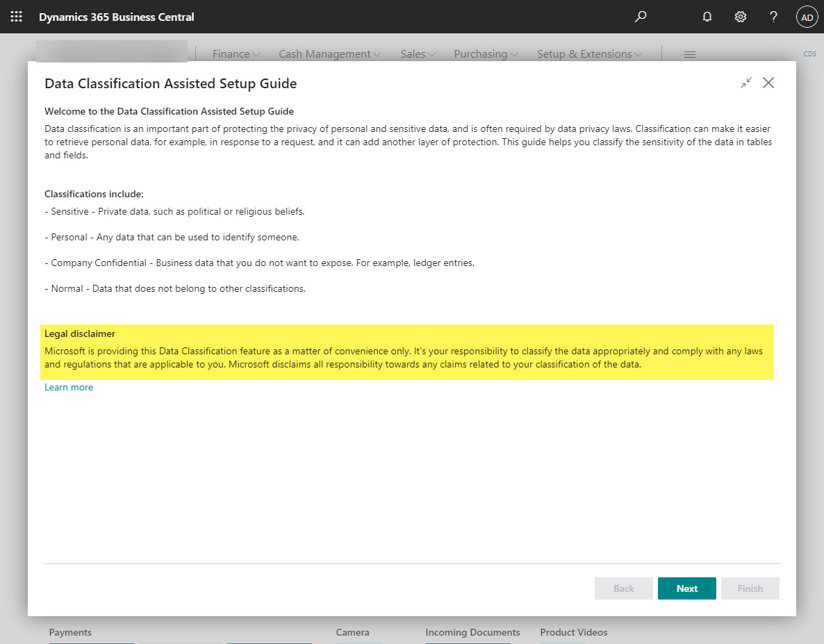
Task: Collapse the dialog with the shrink arrows icon
Action: pyautogui.click(x=746, y=83)
